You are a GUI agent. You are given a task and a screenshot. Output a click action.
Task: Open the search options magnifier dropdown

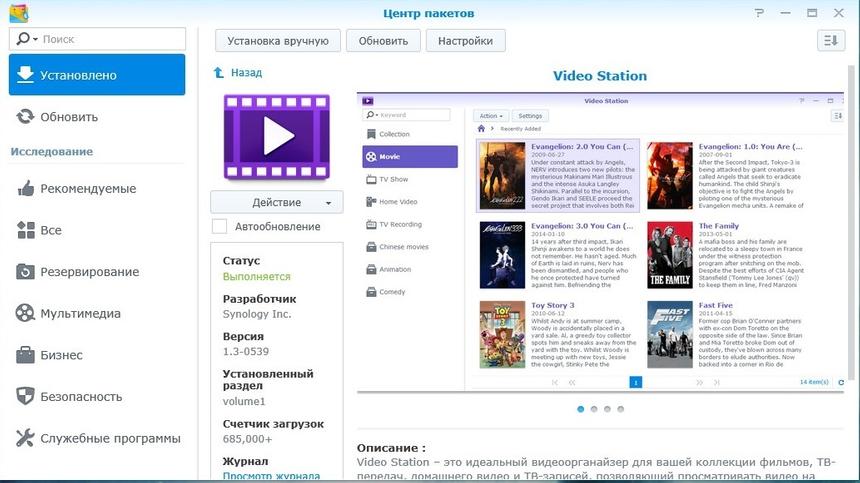pyautogui.click(x=27, y=39)
